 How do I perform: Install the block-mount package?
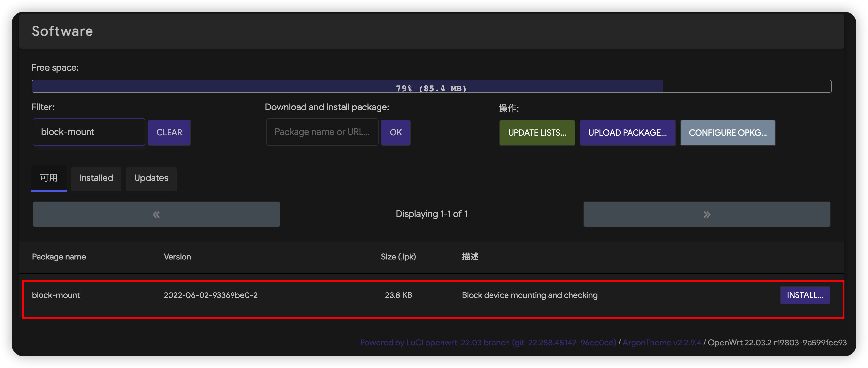[x=804, y=295]
